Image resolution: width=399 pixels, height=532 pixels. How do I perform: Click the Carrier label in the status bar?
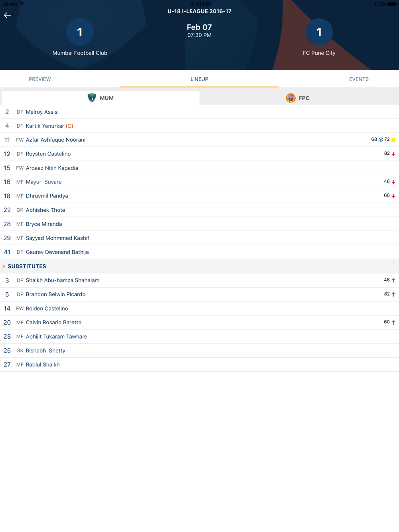[10, 4]
